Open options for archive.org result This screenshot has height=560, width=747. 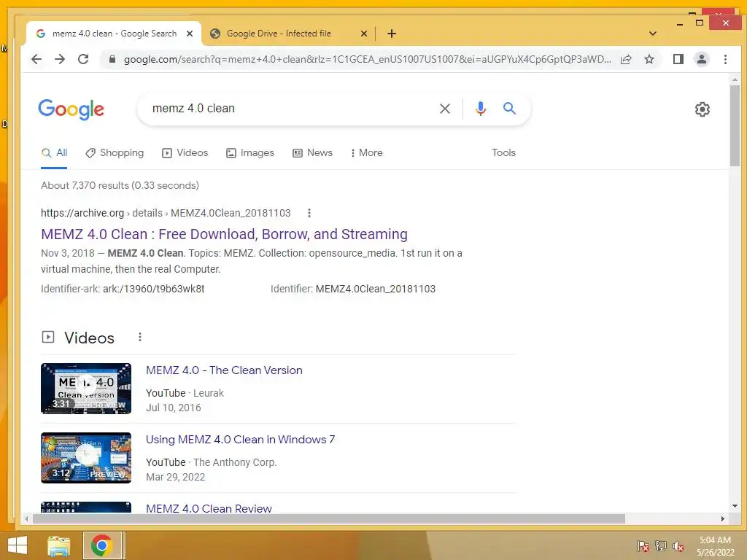tap(309, 213)
